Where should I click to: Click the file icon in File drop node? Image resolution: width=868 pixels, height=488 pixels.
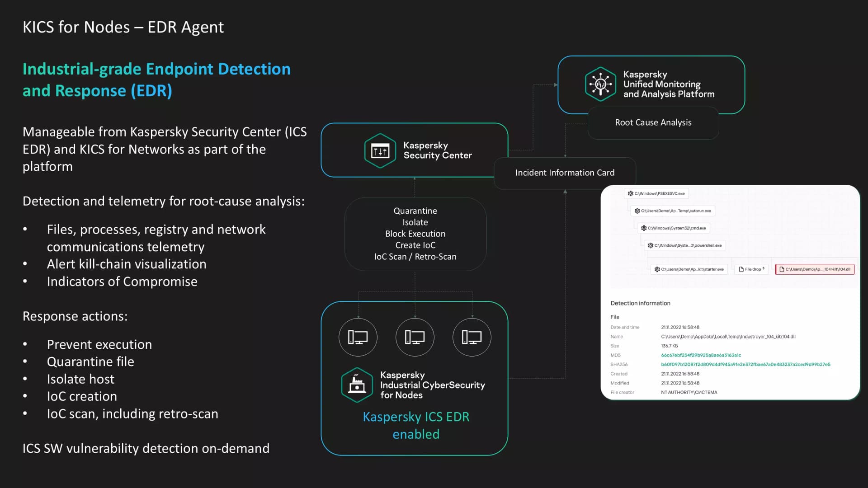tap(741, 269)
